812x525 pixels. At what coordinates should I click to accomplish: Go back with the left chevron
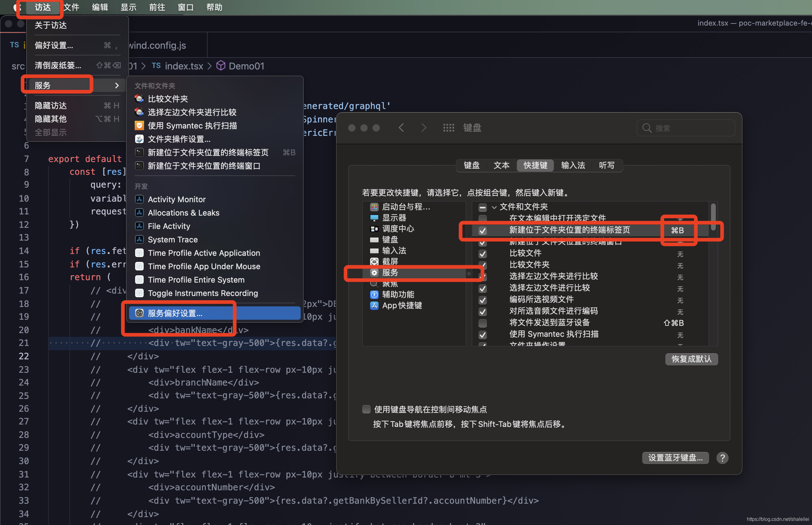[401, 128]
